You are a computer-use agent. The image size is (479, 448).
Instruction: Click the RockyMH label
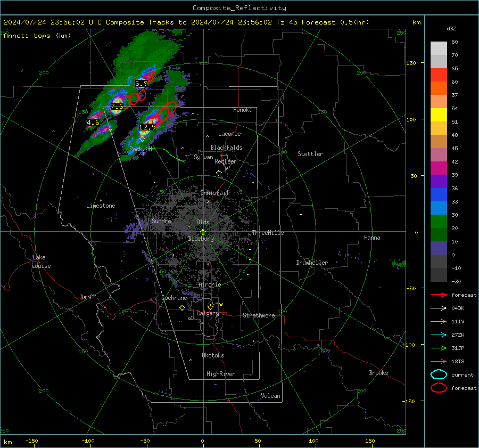click(141, 149)
